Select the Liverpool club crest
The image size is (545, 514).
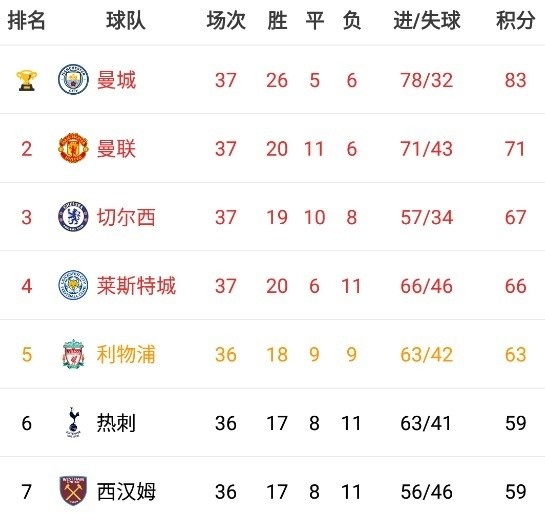(73, 354)
